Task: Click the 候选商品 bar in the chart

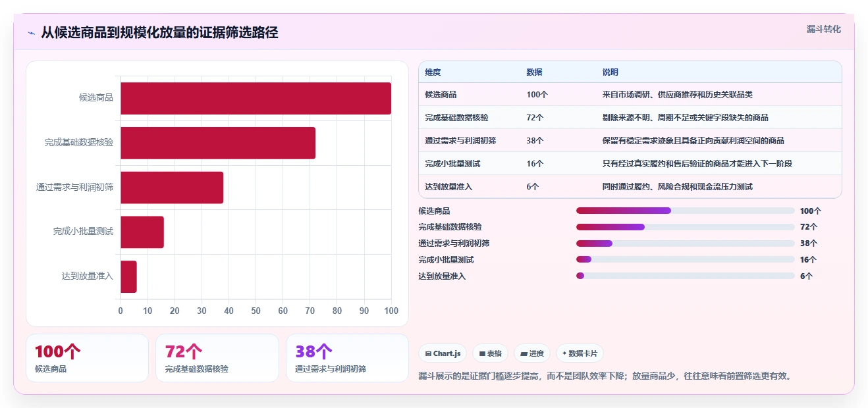Action: [x=256, y=98]
